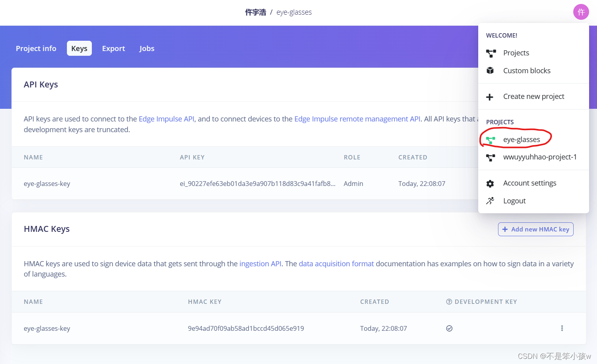Viewport: 597px width, 364px height.
Task: Click the wwuyyuhhao-project-1 project icon
Action: (491, 157)
